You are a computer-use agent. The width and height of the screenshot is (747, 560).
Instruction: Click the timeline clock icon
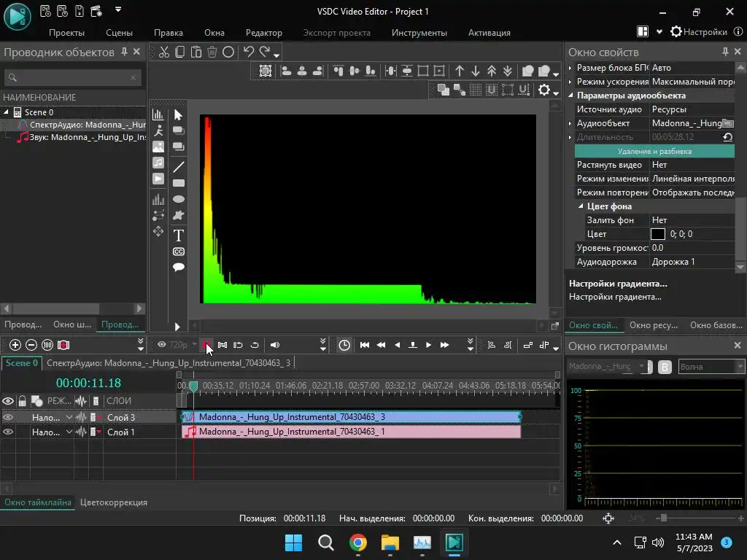click(344, 345)
